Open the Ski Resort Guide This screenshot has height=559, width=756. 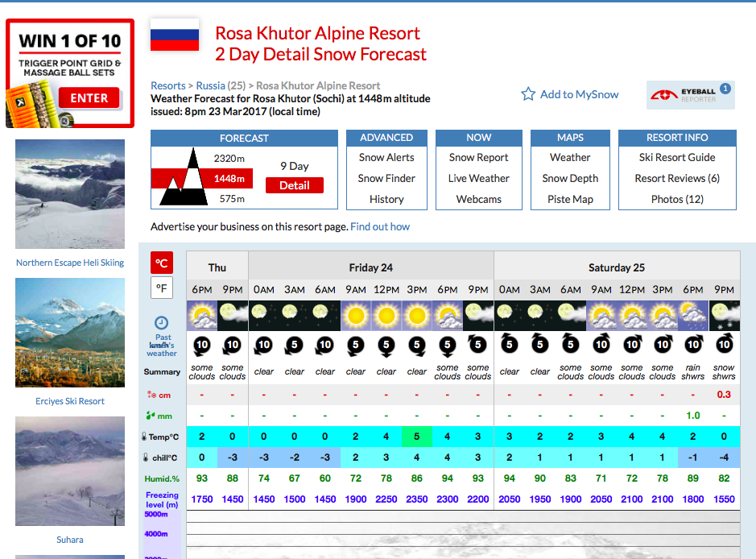tap(677, 157)
